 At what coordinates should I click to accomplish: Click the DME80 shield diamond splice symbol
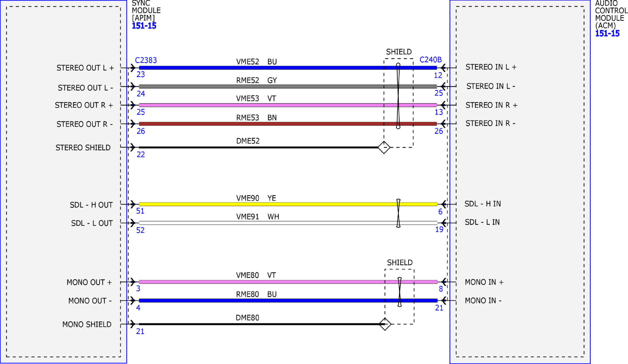pyautogui.click(x=385, y=324)
